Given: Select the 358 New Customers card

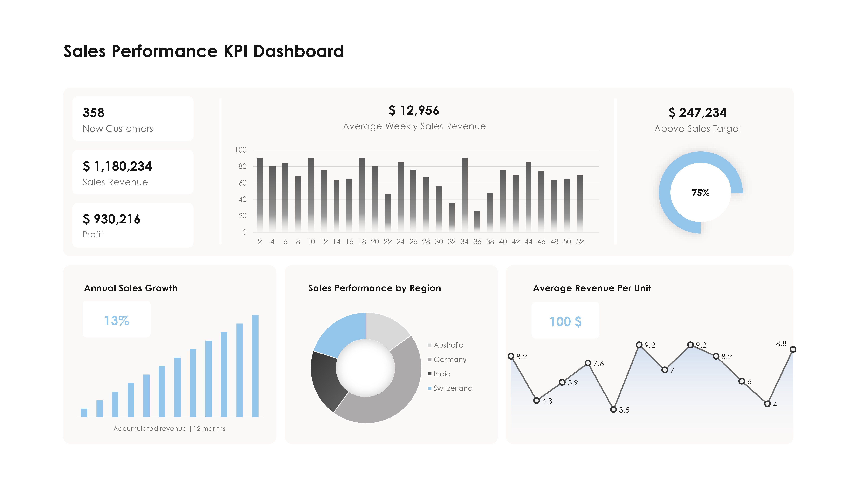Looking at the screenshot, I should coord(133,119).
